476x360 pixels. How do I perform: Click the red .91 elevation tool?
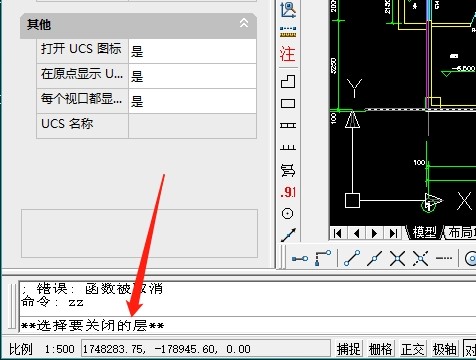coord(288,192)
